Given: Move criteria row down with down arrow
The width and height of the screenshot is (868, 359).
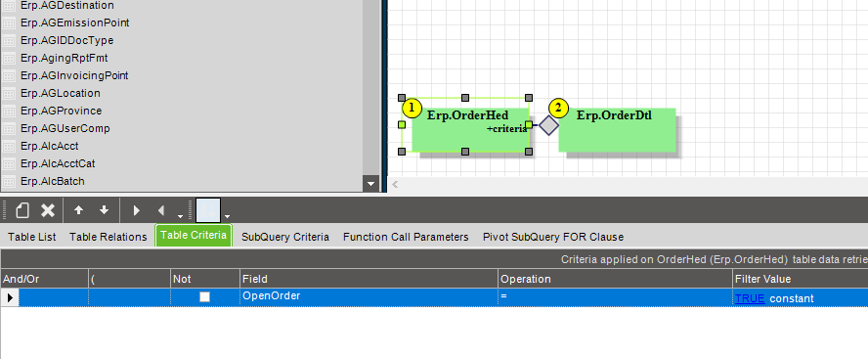Looking at the screenshot, I should 104,210.
